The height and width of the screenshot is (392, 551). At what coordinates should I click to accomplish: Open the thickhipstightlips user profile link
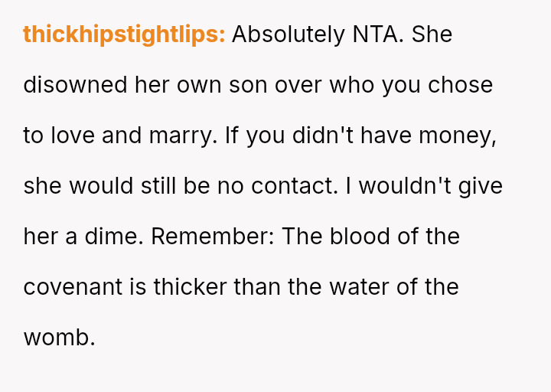(x=124, y=34)
